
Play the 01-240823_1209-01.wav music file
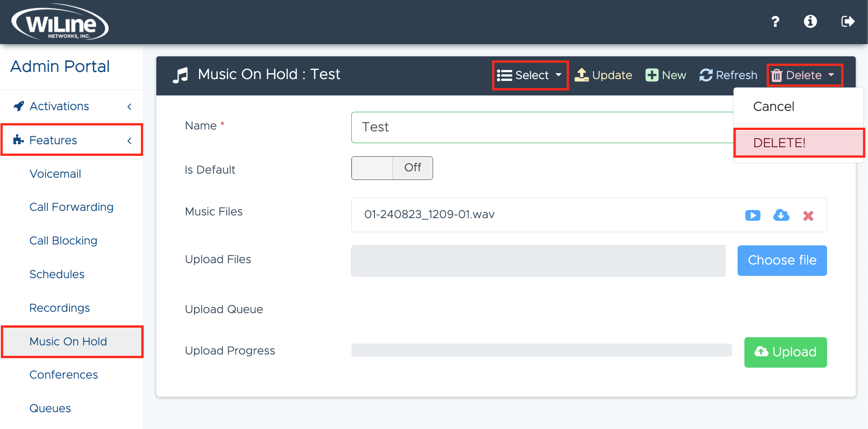pyautogui.click(x=753, y=215)
